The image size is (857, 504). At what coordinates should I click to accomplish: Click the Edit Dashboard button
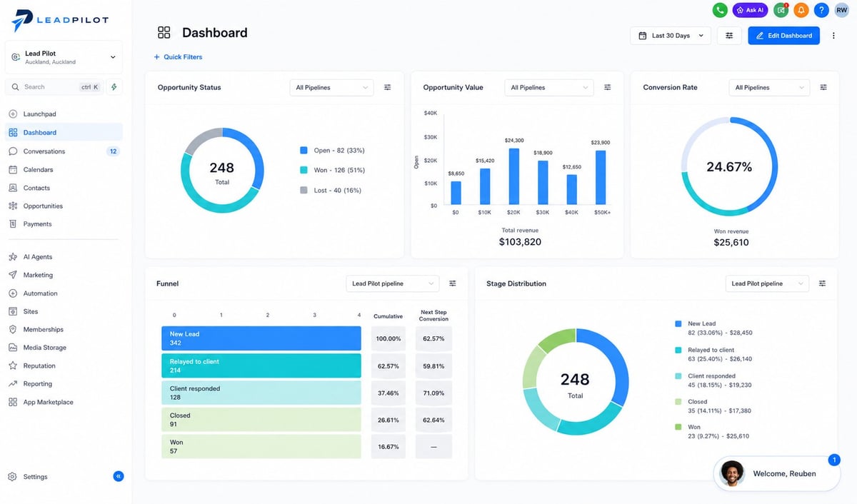tap(783, 36)
